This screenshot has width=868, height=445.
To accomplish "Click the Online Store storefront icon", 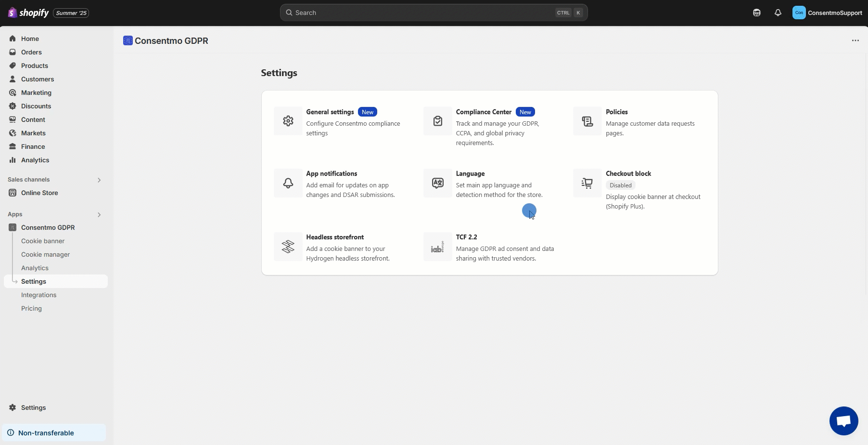I will pos(13,193).
